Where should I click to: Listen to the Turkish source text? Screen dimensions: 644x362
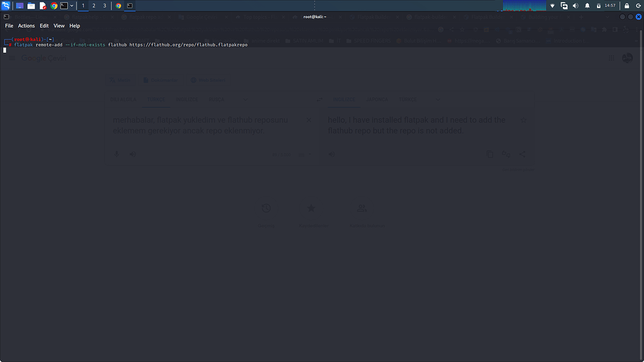click(133, 154)
